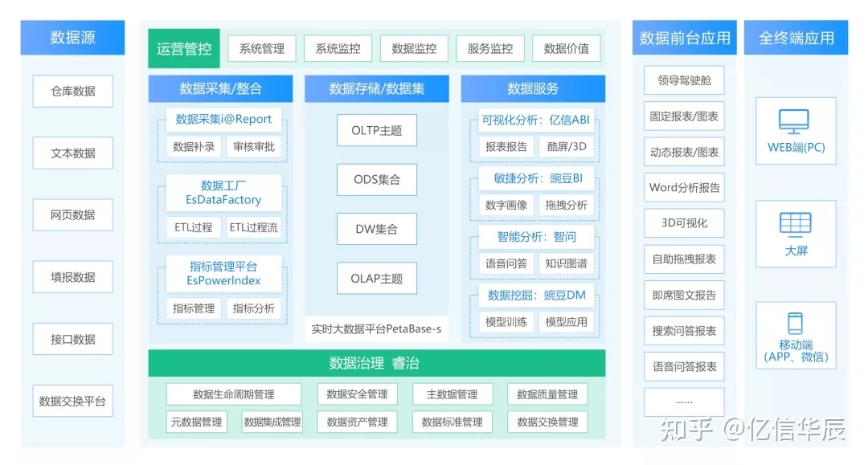Choose the 数据交换平台 data source box
The height and width of the screenshot is (465, 868).
72,401
